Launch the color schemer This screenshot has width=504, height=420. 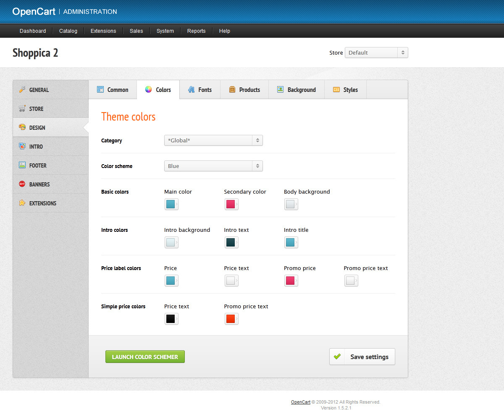[x=145, y=357]
